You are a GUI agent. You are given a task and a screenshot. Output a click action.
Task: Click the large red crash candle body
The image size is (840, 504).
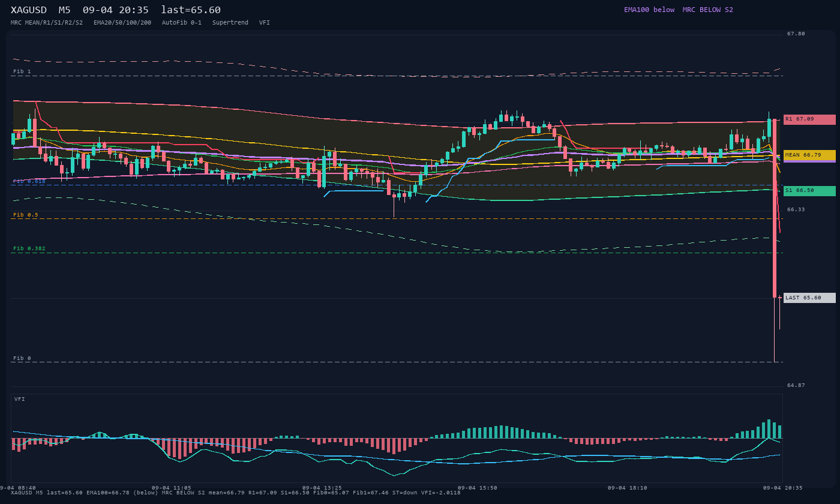click(775, 208)
